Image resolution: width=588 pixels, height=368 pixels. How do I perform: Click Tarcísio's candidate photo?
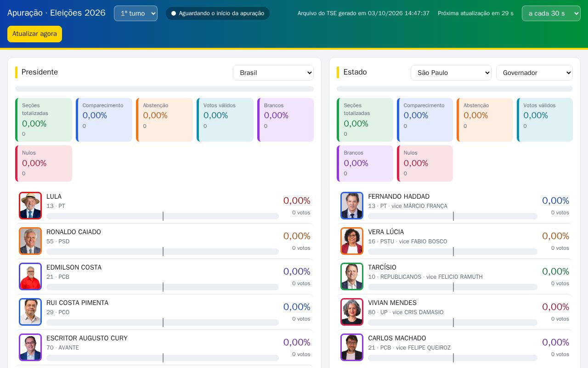coord(352,276)
